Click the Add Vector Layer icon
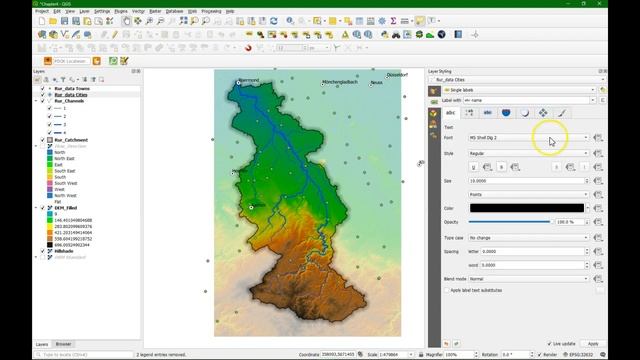 click(64, 35)
